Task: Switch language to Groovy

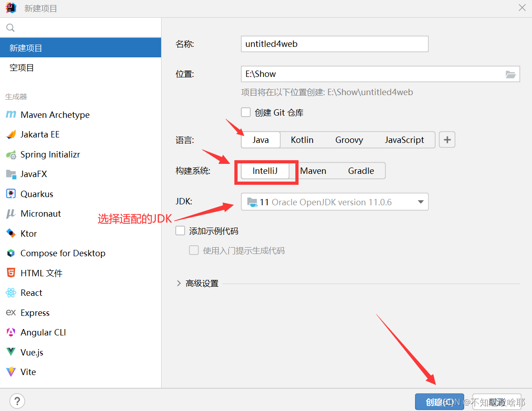Action: click(349, 140)
